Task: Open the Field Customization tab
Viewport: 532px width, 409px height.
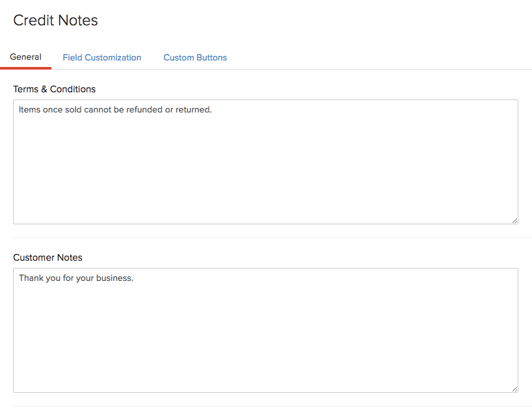Action: (x=102, y=58)
